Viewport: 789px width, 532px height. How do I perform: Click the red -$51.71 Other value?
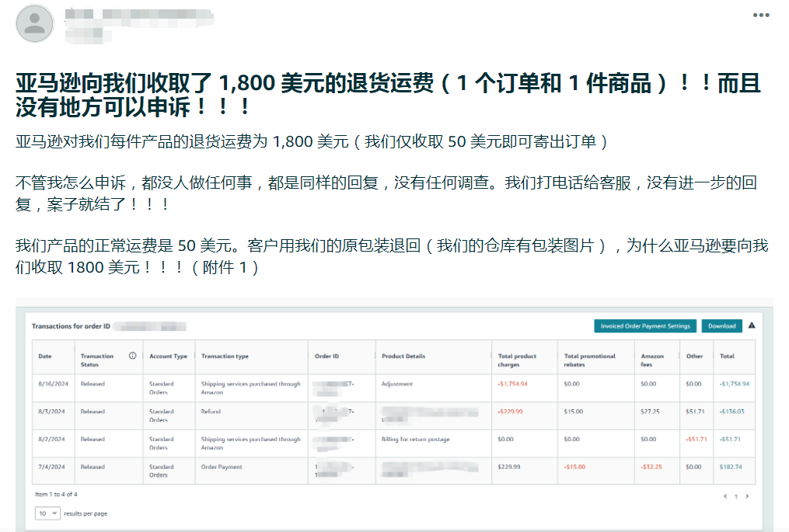(696, 439)
